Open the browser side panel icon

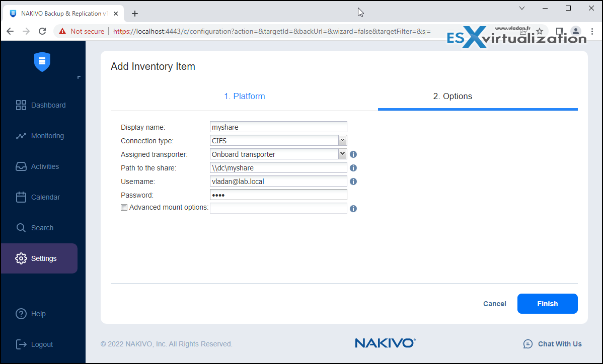click(x=560, y=32)
